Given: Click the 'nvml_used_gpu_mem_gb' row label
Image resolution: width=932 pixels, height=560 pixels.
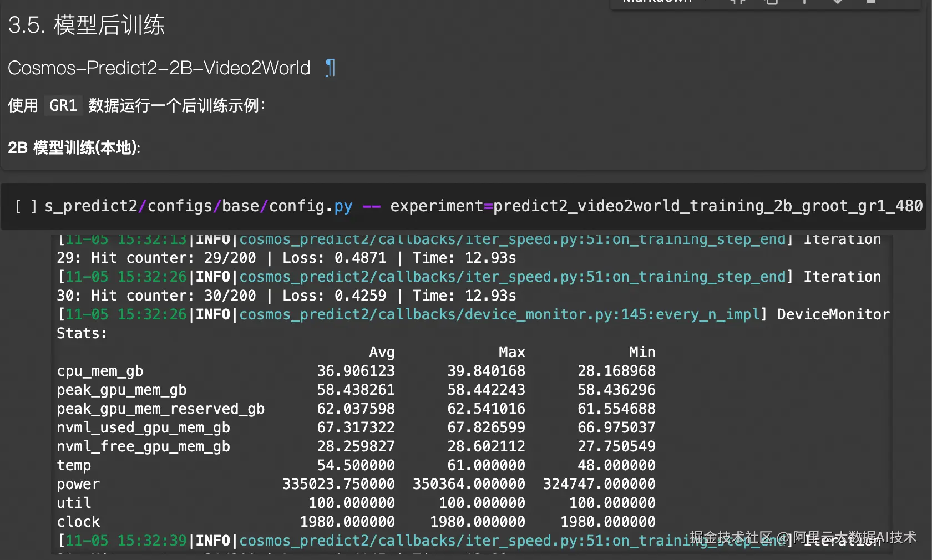Looking at the screenshot, I should coord(143,428).
